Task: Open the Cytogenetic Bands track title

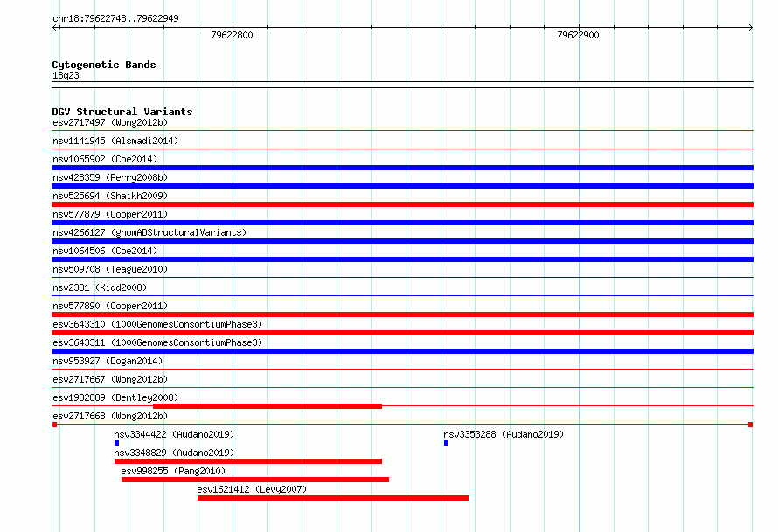Action: point(104,65)
